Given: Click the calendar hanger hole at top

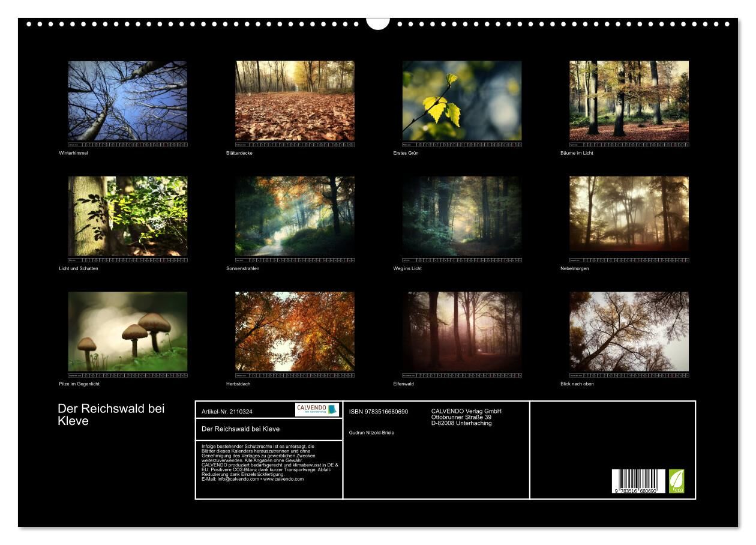Looking at the screenshot, I should [x=377, y=22].
